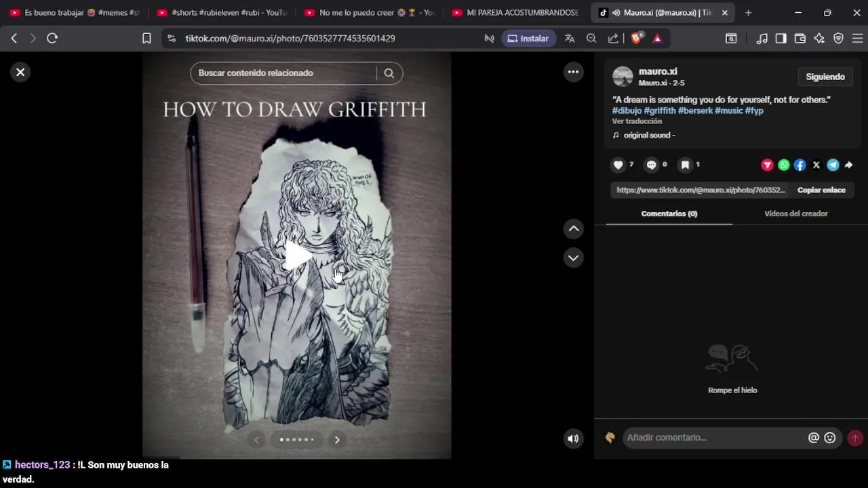Select the post URL text field

[x=701, y=190]
